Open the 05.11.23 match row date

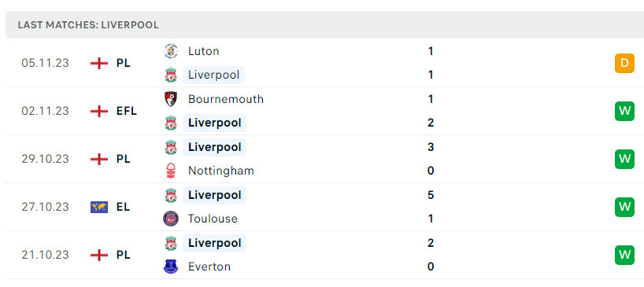(45, 63)
